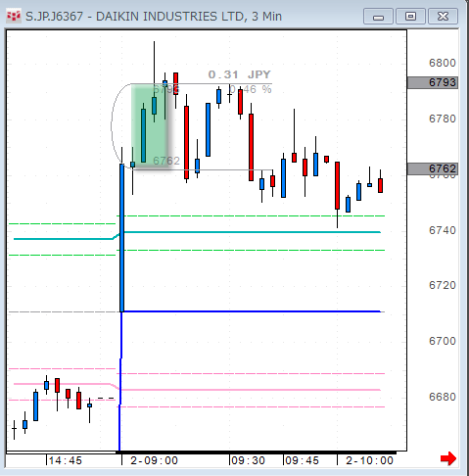
Task: Click the solid teal horizontal indicator line
Action: coord(252,232)
